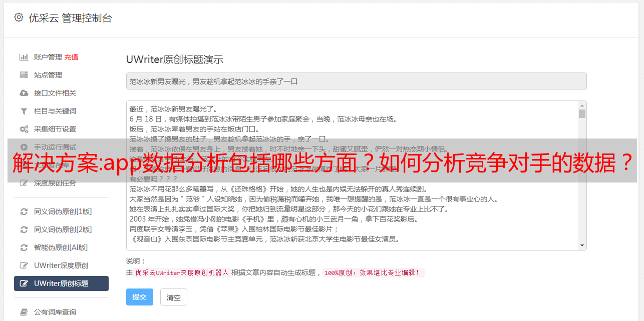Click the 同义词伪原创[1版] refresh icon

(x=24, y=211)
